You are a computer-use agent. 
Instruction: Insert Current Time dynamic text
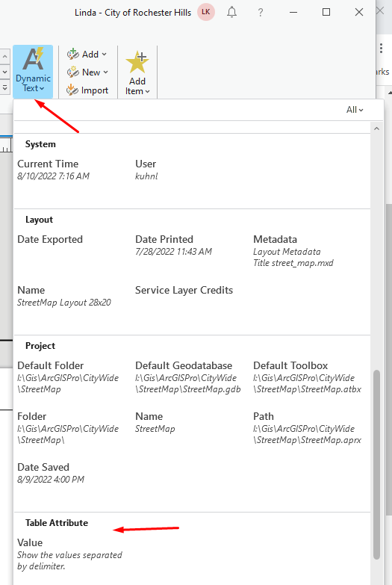click(53, 170)
